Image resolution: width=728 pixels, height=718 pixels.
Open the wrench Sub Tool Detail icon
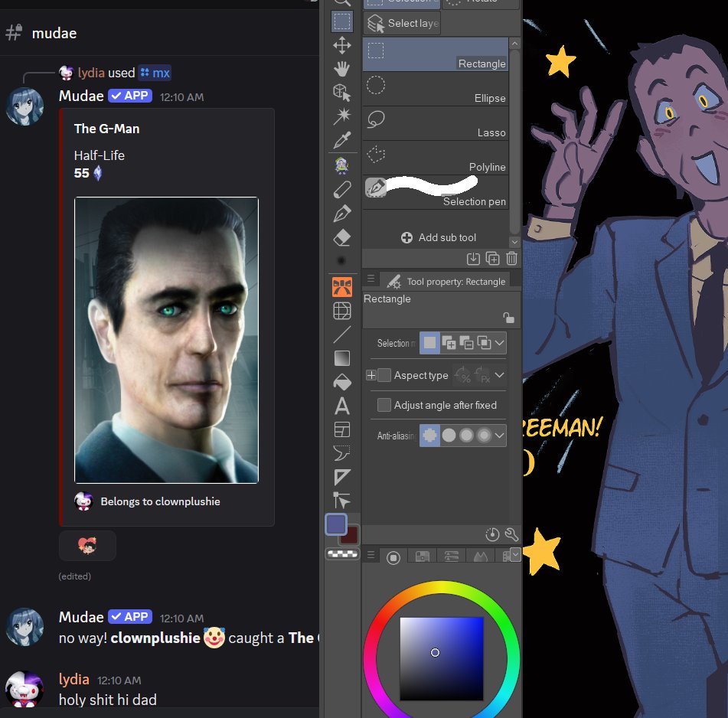click(511, 534)
